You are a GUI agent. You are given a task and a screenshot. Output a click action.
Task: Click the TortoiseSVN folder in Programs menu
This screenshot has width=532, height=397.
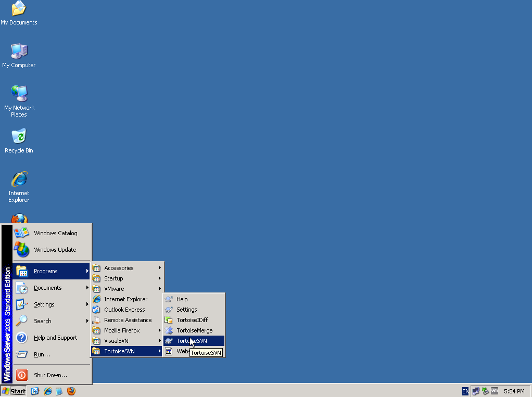click(x=127, y=351)
